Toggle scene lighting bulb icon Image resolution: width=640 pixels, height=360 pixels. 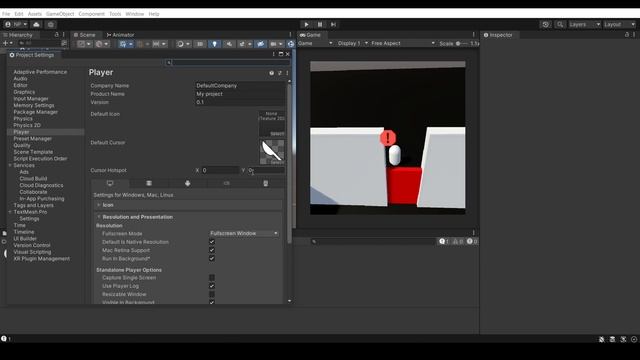click(x=215, y=44)
